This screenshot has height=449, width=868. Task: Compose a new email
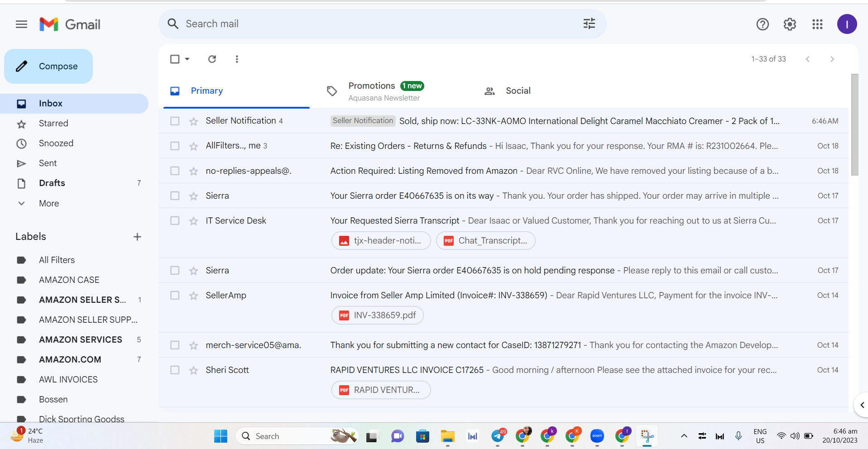coord(48,67)
